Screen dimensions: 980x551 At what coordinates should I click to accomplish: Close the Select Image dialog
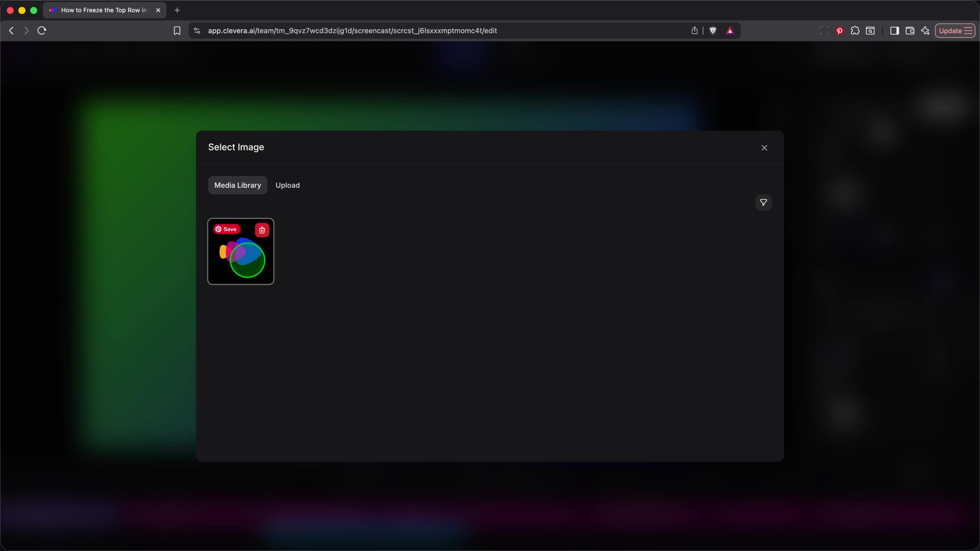coord(764,148)
